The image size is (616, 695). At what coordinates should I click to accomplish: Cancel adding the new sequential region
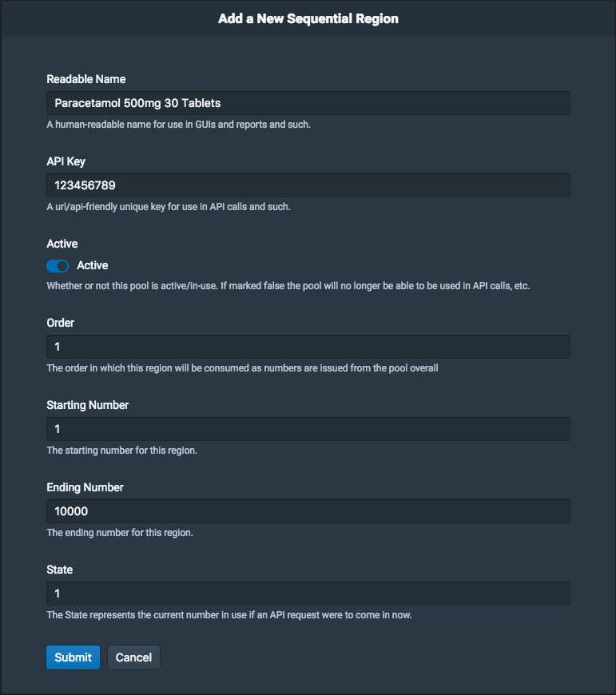(133, 657)
